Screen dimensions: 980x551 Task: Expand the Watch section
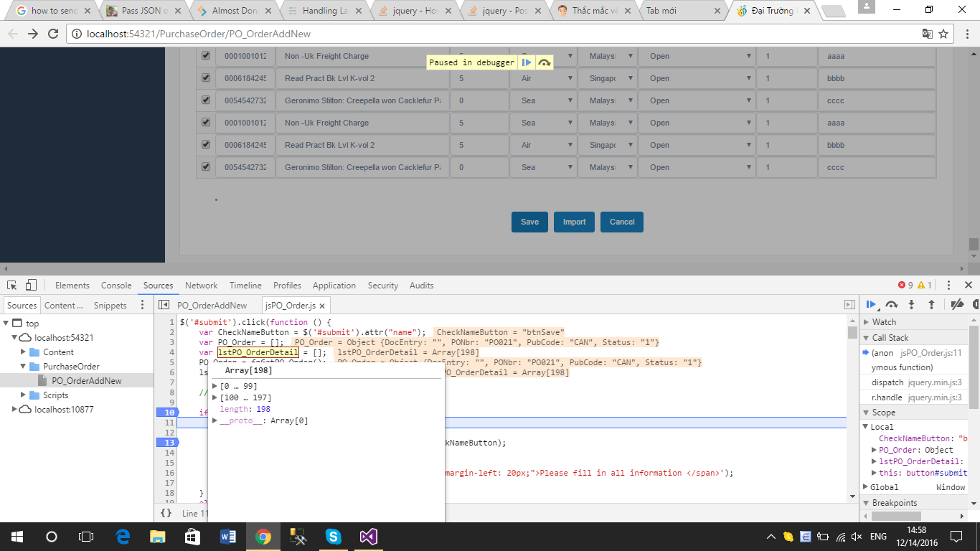coord(884,322)
